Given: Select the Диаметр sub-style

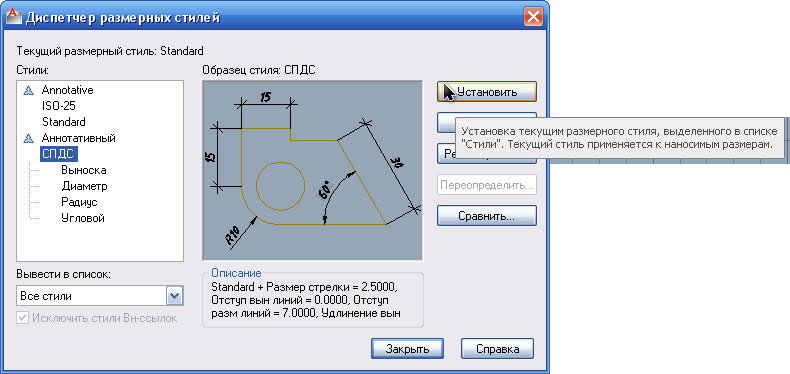Looking at the screenshot, I should tap(84, 186).
